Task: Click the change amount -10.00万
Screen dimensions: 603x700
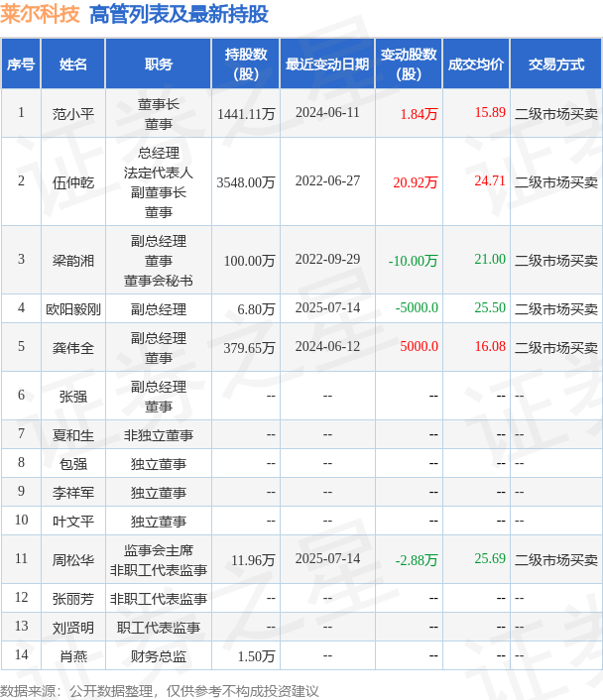Action: click(x=414, y=260)
